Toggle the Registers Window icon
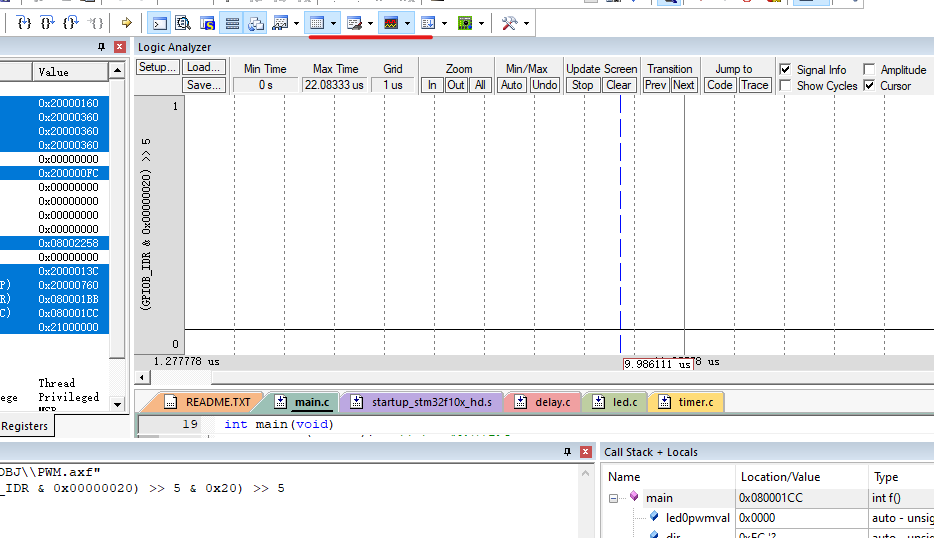 coord(232,23)
